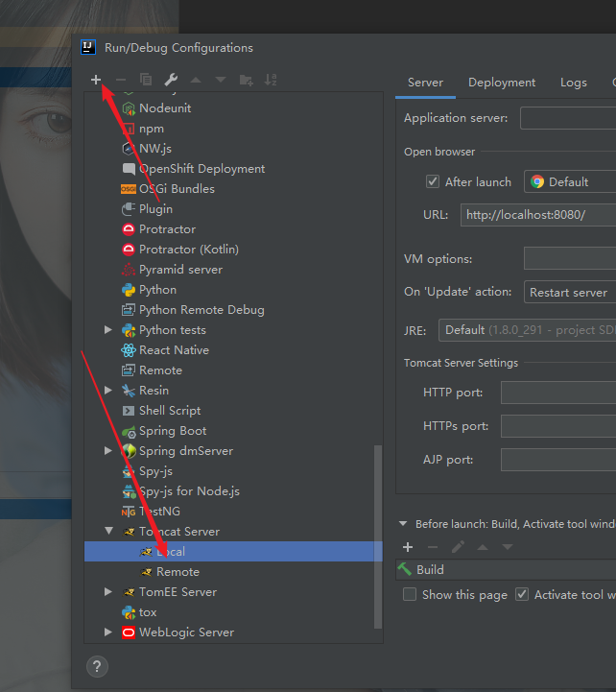This screenshot has height=692, width=616.
Task: Toggle the Activate tool window checkbox
Action: click(522, 594)
